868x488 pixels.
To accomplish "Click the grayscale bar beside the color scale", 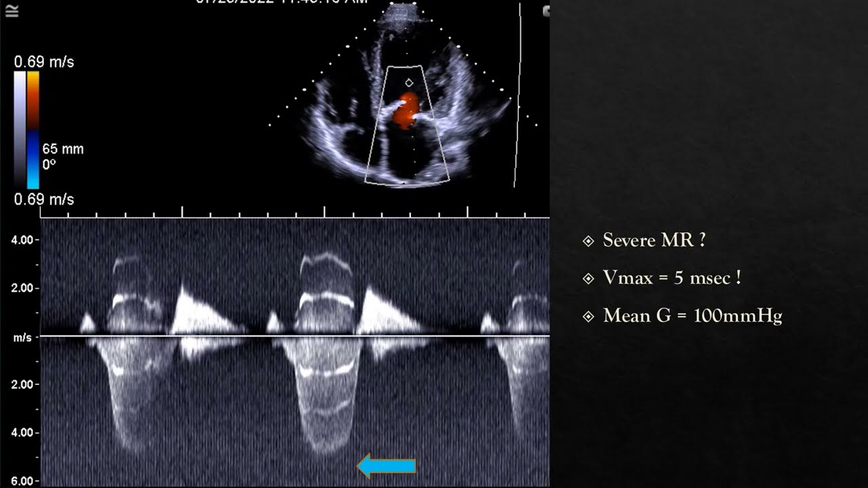I will point(20,129).
